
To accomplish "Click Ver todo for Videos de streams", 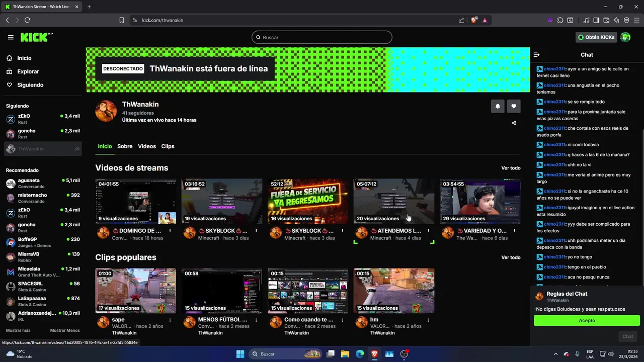I will 511,168.
